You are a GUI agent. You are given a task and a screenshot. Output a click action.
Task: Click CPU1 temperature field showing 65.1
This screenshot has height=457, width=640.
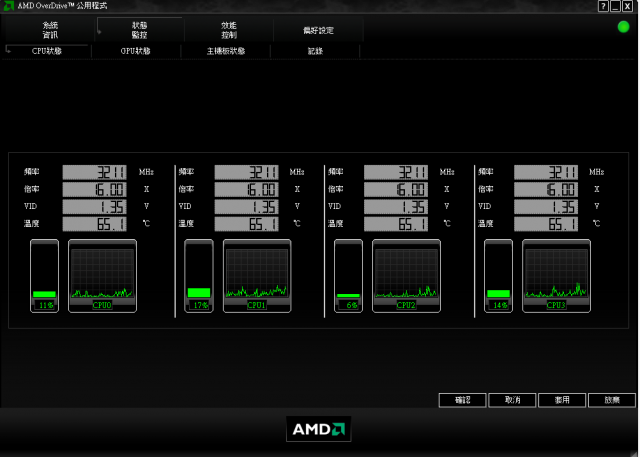click(x=247, y=224)
